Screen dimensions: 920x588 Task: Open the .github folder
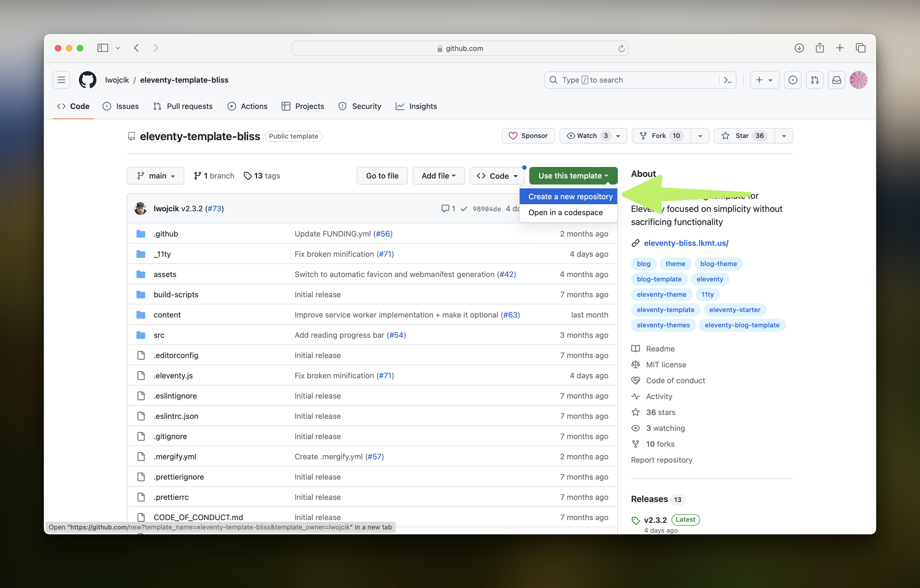pos(165,234)
